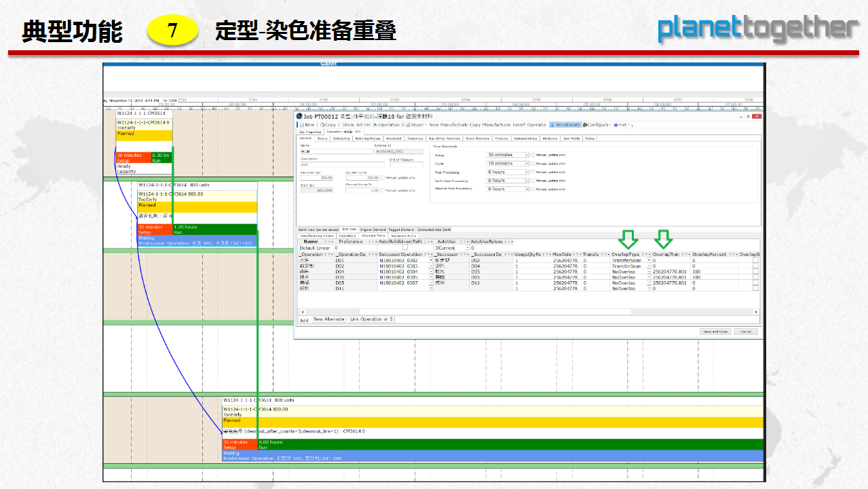Switch to the Stock Materials tab
Screen dimensions: 868x489
click(x=477, y=138)
